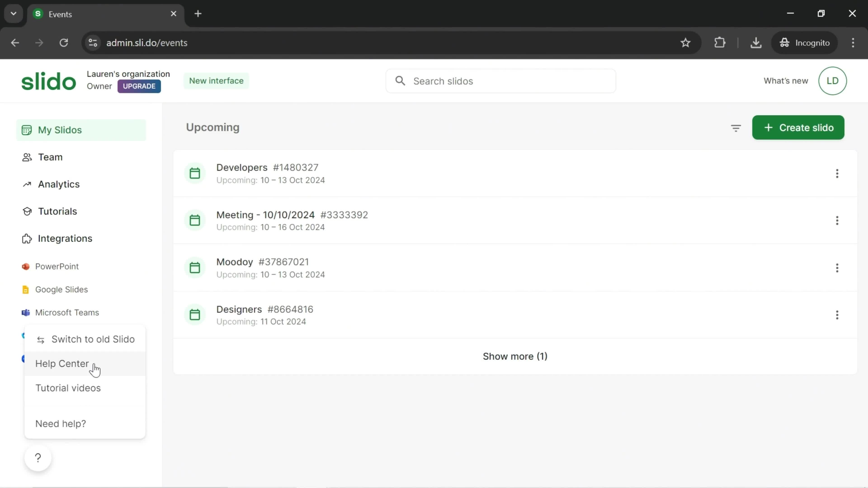Open the Help Center menu option
The height and width of the screenshot is (488, 868).
coord(62,364)
